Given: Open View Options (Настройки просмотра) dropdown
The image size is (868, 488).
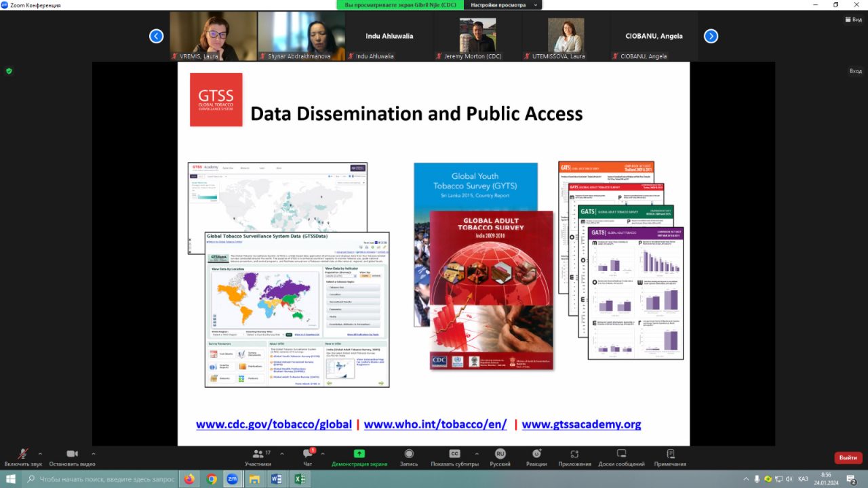Looking at the screenshot, I should 502,5.
